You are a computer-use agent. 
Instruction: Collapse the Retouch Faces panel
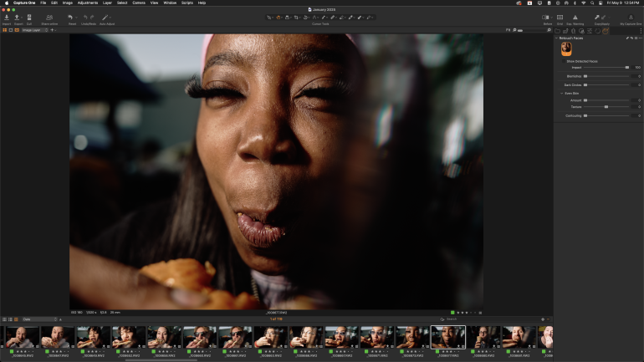[556, 38]
